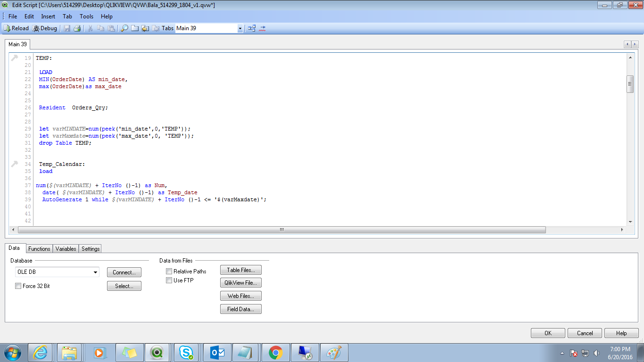Open Windows Media Player from taskbar
Viewport: 644px width, 362px height.
point(99,353)
